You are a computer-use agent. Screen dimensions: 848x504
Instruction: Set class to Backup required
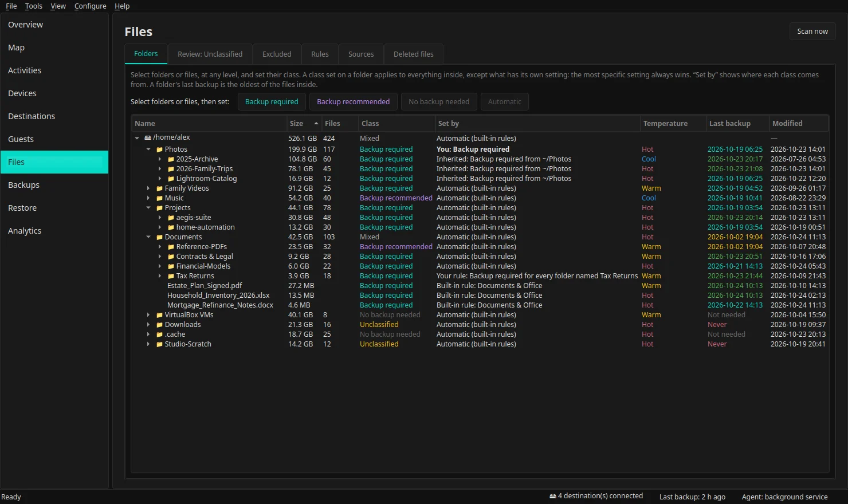point(272,102)
